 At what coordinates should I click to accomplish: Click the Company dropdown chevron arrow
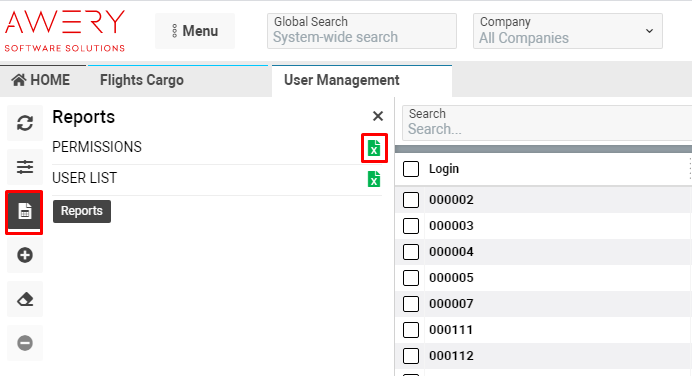coord(649,31)
